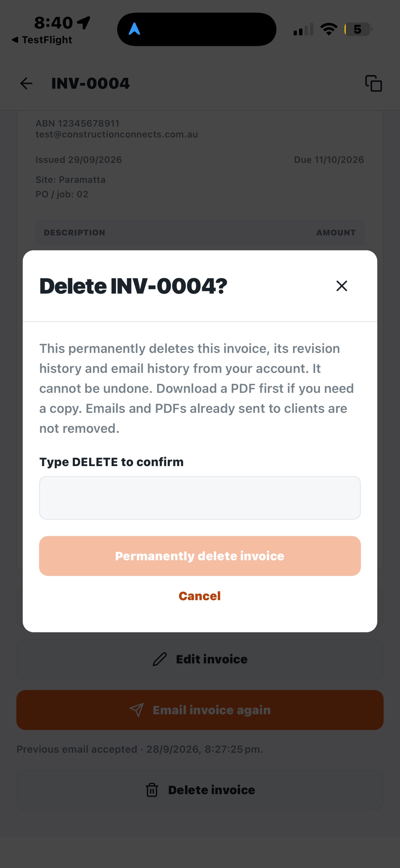Tap the paper plane send icon
Viewport: 400px width, 868px height.
(x=136, y=710)
